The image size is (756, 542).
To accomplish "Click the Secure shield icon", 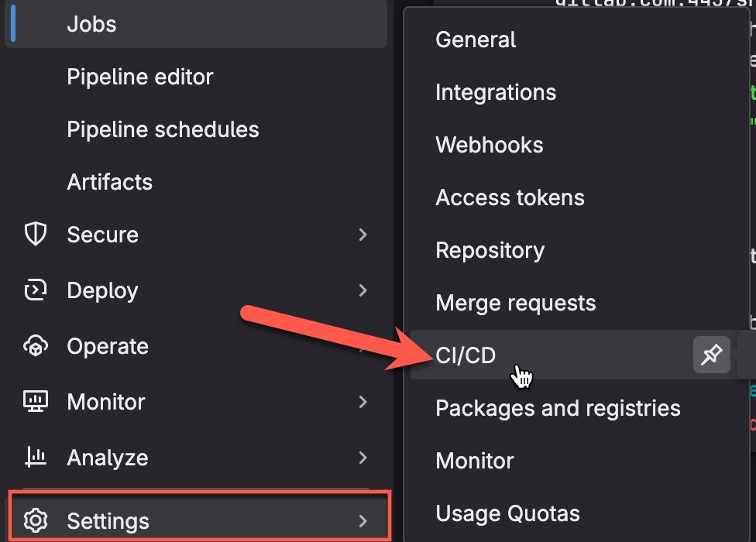I will click(x=36, y=235).
